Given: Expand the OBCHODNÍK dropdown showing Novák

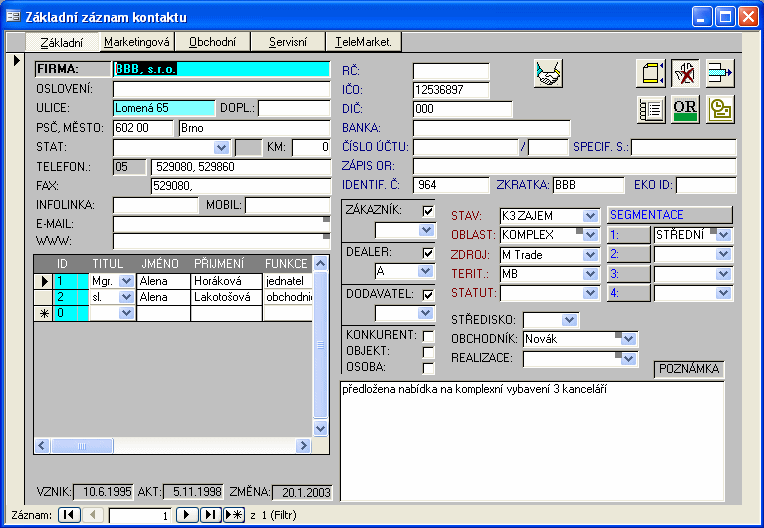Looking at the screenshot, I should pyautogui.click(x=629, y=339).
